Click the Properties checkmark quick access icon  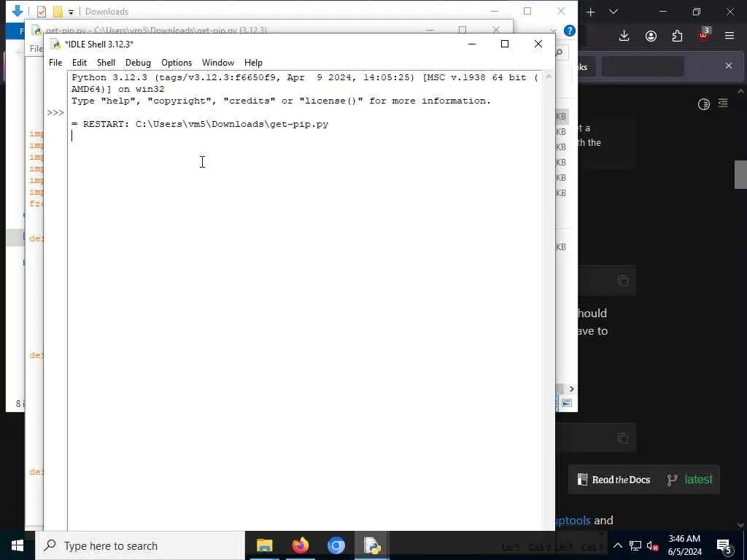[42, 12]
